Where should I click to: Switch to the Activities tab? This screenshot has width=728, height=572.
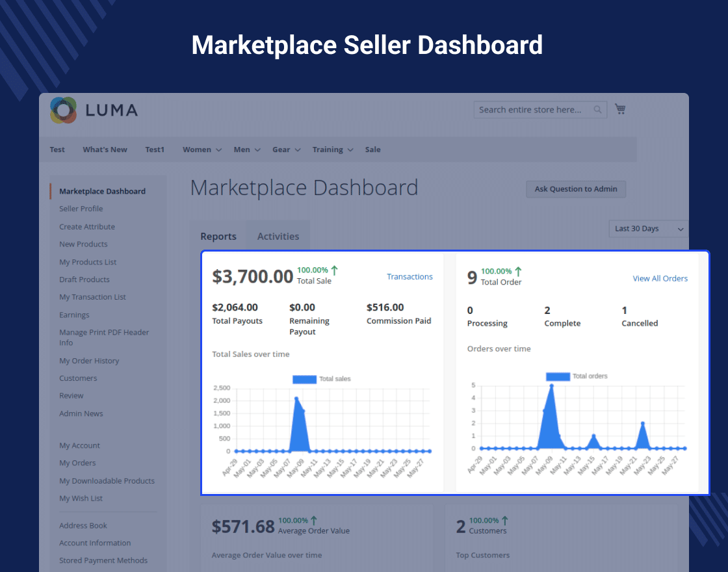(278, 237)
